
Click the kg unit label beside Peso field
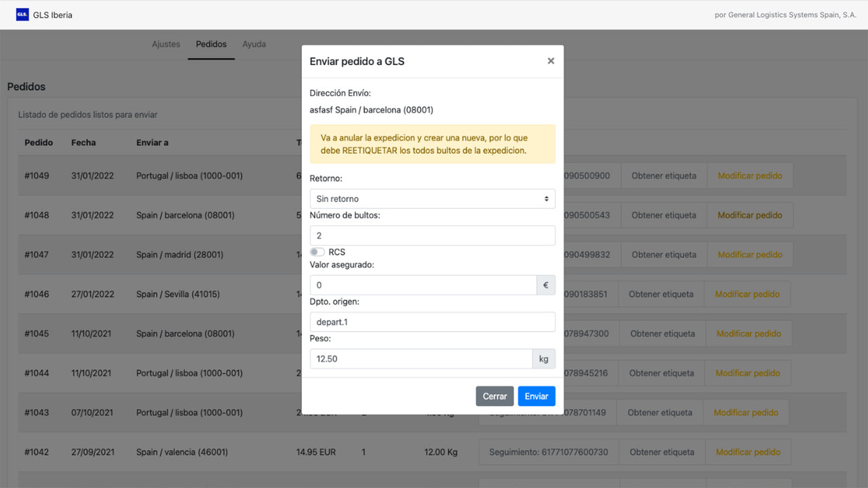click(x=544, y=358)
